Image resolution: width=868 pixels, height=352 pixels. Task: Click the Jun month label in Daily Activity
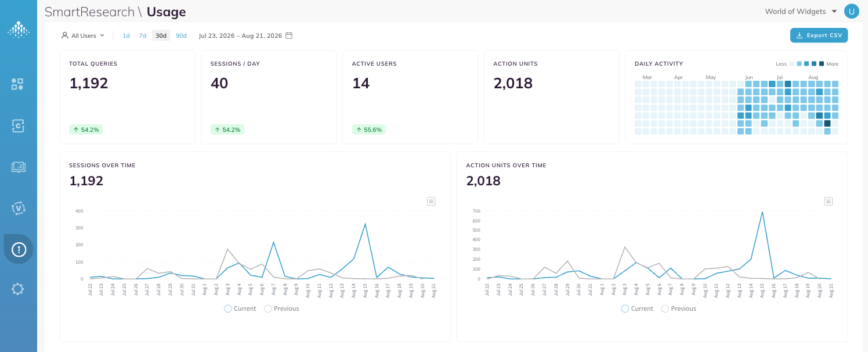coord(748,77)
